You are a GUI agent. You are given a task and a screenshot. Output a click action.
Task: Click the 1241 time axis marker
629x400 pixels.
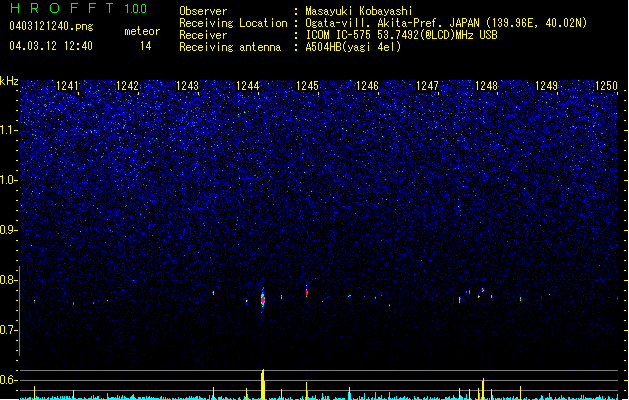point(67,86)
